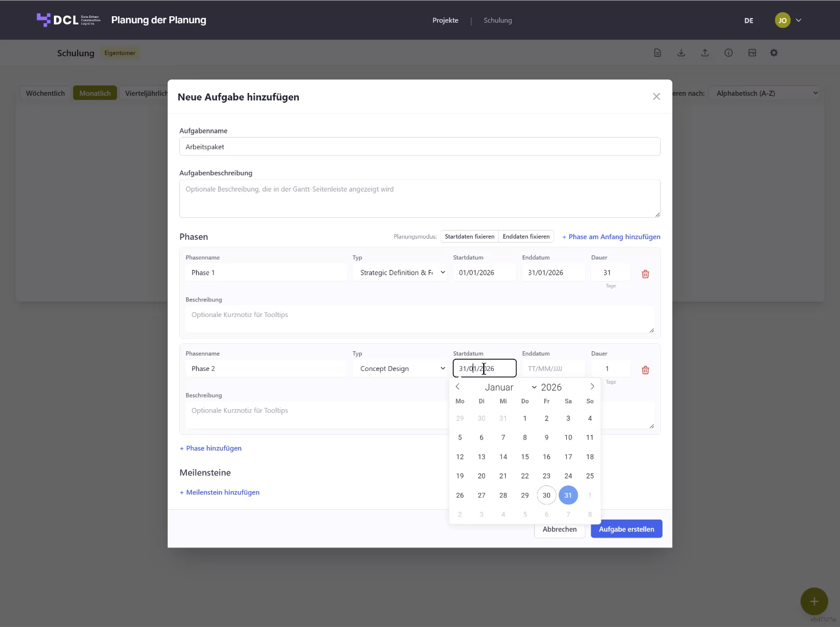Image resolution: width=840 pixels, height=627 pixels.
Task: Click Phase 1 Dauer field 31
Action: pos(611,272)
